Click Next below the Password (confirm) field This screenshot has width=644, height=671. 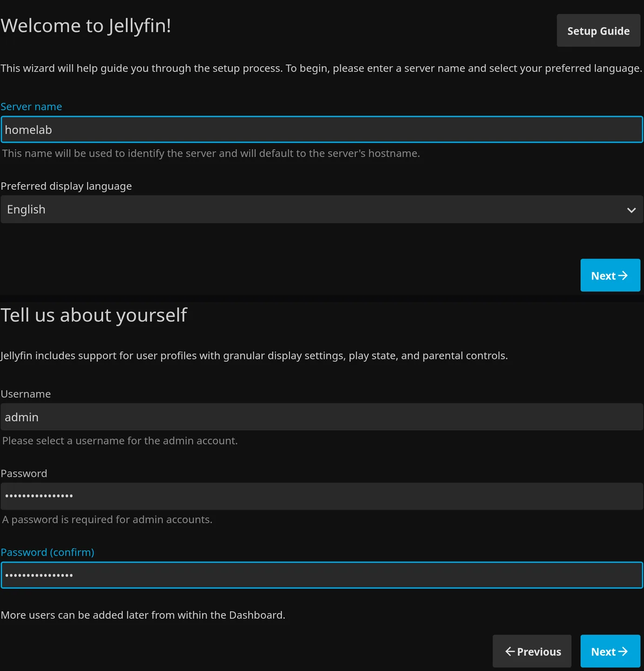coord(610,651)
